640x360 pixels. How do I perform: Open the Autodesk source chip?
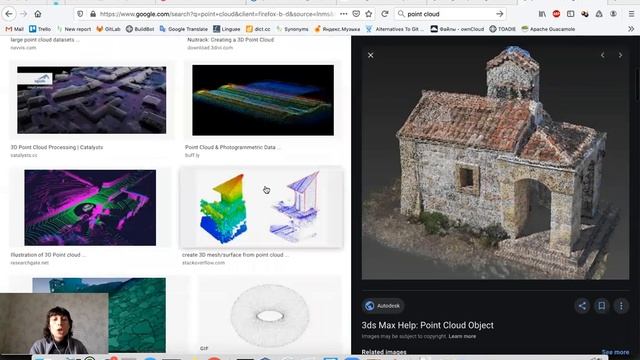pyautogui.click(x=383, y=306)
